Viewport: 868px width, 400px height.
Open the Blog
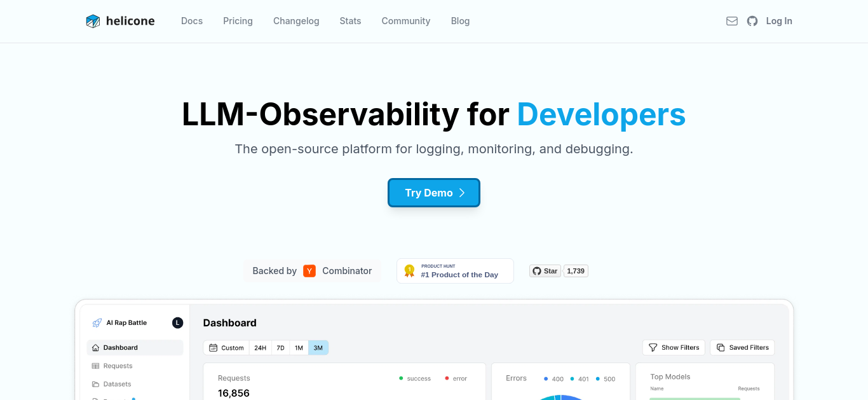[x=460, y=21]
